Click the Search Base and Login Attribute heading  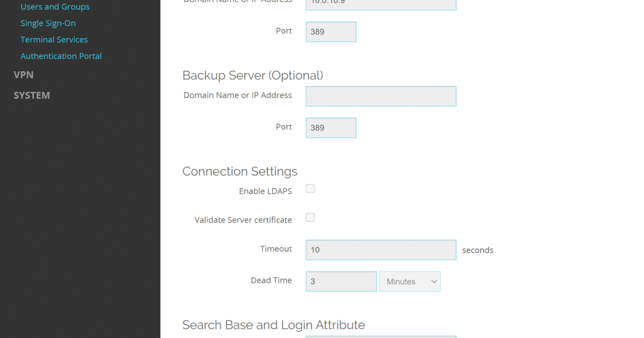pos(273,325)
